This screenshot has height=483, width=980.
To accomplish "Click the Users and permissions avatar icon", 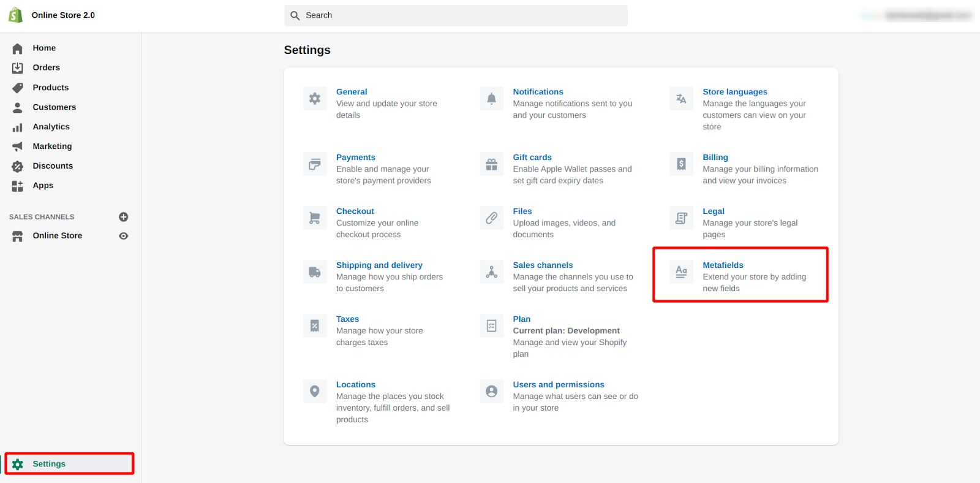I will pos(492,391).
